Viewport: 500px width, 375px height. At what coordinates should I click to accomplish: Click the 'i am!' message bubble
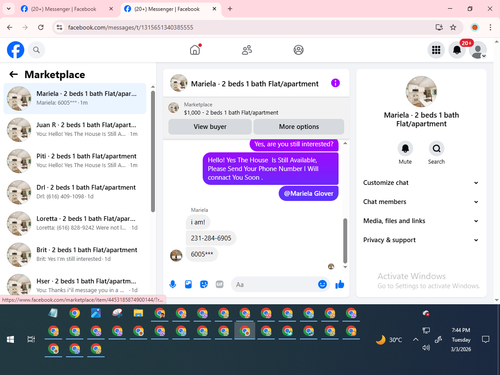(198, 222)
